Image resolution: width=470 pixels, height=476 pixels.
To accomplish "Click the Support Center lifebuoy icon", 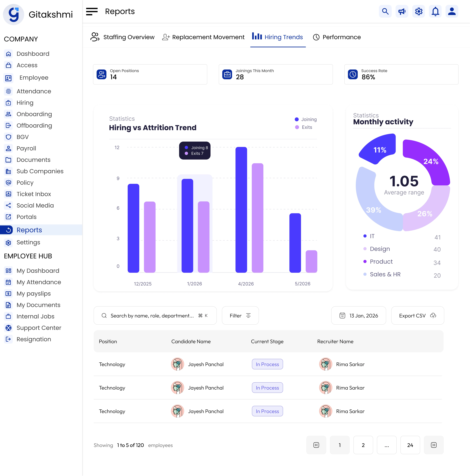I will 8,328.
